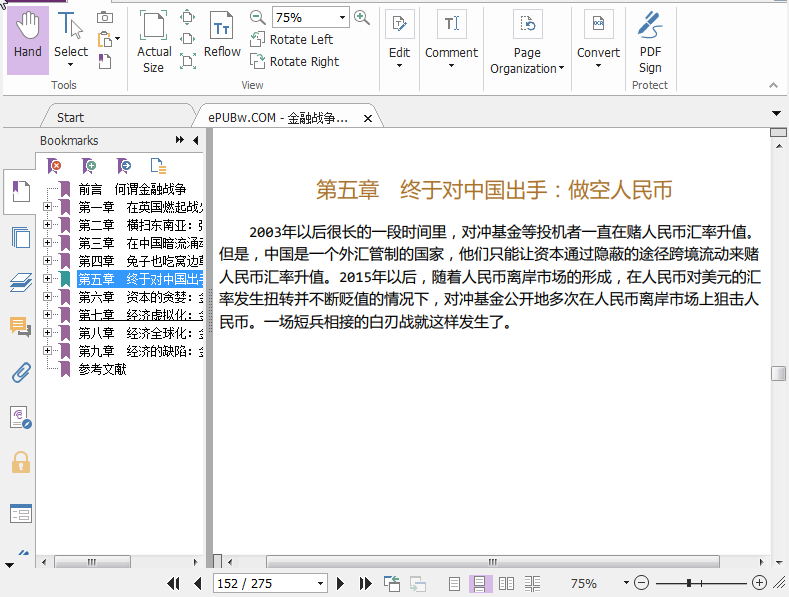This screenshot has height=597, width=789.
Task: Choose the Select text tool
Action: (x=70, y=40)
